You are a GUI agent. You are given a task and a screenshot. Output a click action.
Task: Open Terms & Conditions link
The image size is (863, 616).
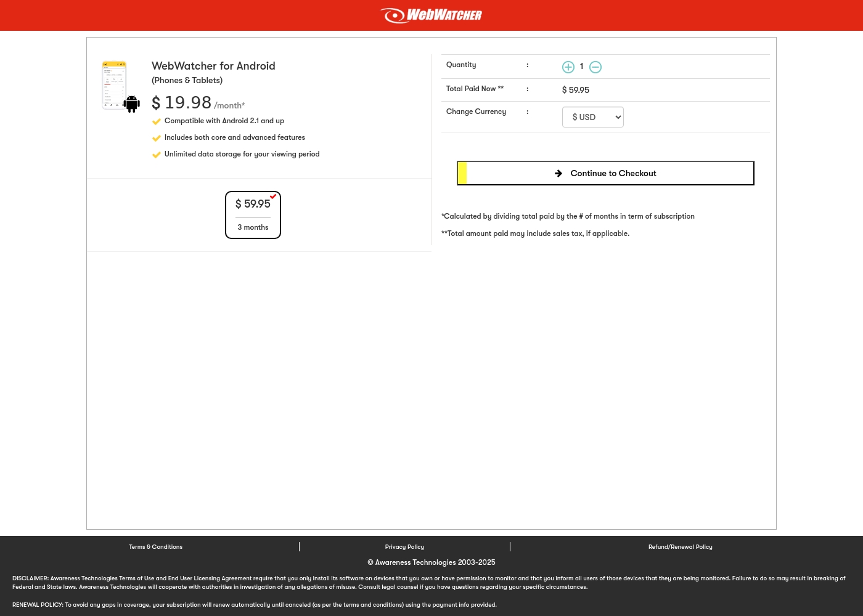[155, 547]
